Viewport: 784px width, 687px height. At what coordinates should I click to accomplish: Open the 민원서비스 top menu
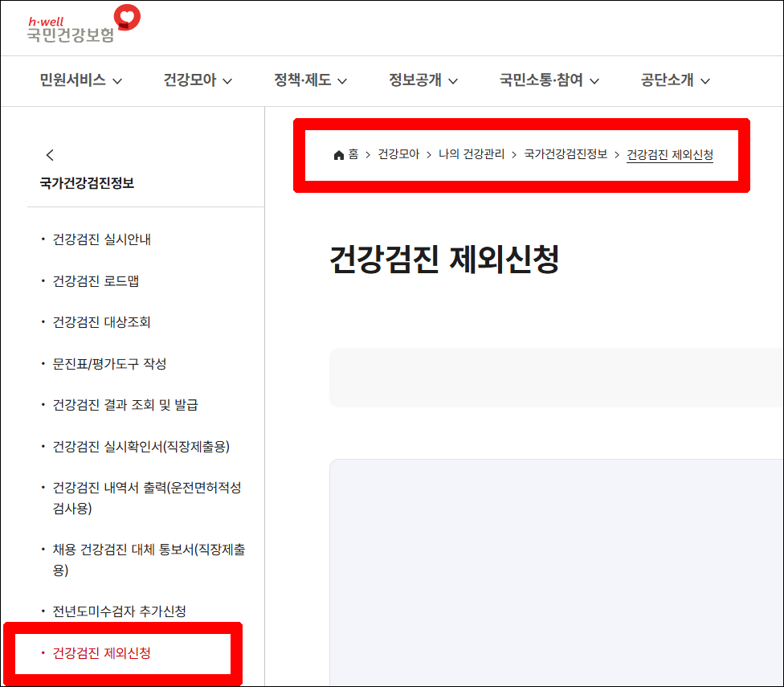[x=73, y=80]
